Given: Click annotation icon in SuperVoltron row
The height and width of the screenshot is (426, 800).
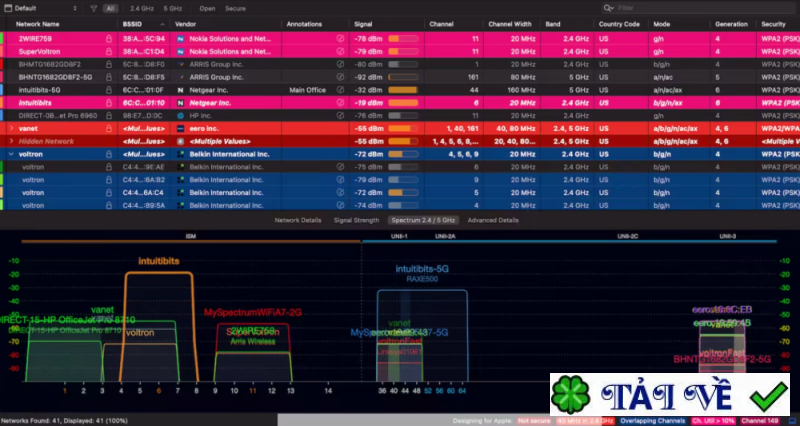Looking at the screenshot, I should click(340, 52).
